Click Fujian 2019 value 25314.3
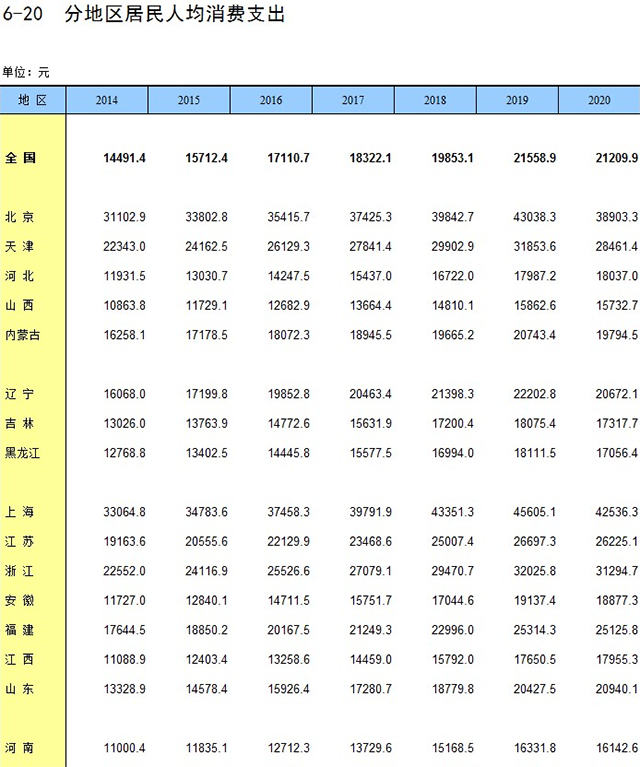 [534, 630]
